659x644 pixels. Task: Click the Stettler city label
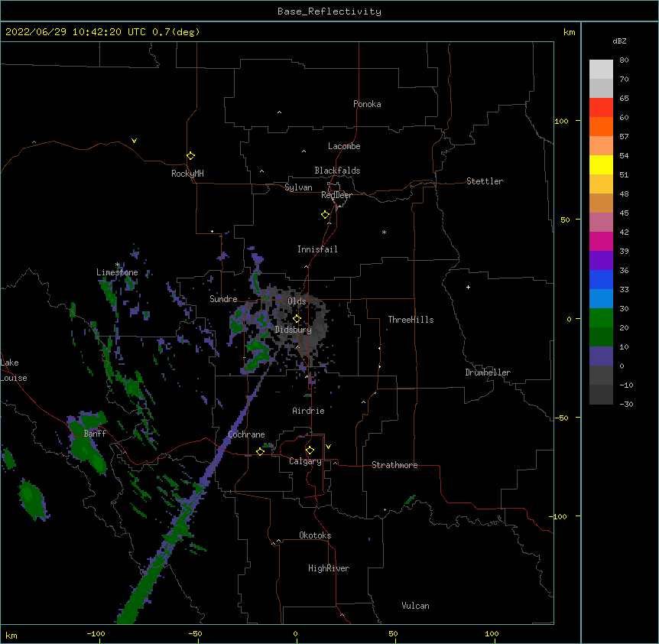click(485, 181)
